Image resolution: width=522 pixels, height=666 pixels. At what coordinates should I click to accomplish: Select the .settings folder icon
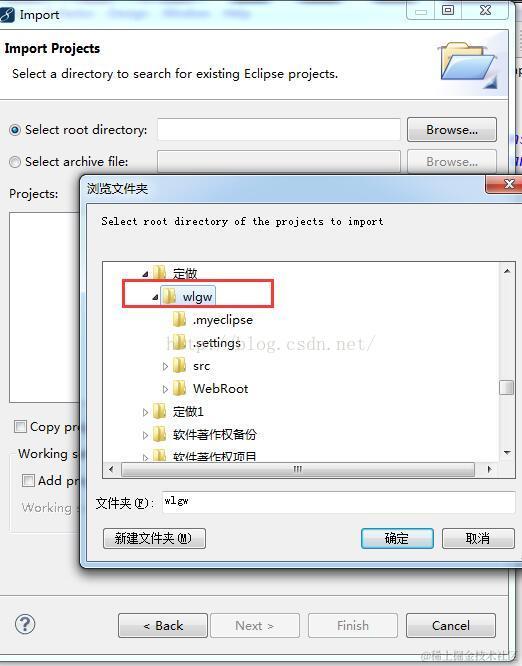coord(179,342)
